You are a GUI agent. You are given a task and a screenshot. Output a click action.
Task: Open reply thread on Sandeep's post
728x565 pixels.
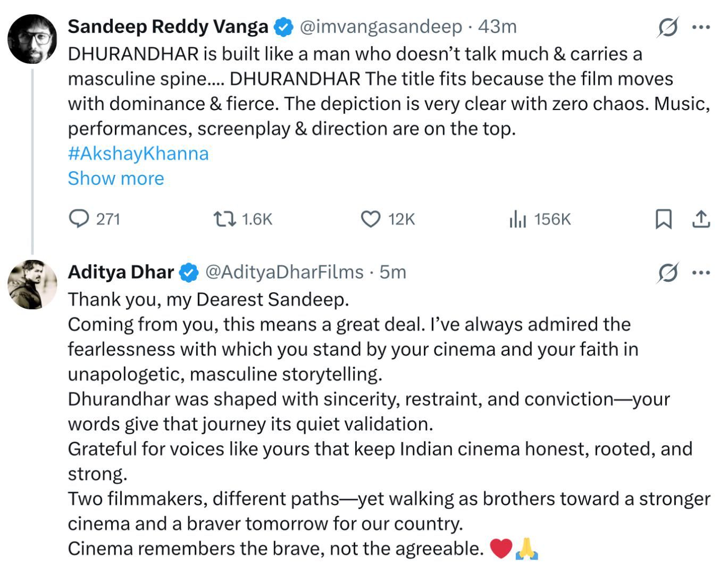[x=80, y=219]
